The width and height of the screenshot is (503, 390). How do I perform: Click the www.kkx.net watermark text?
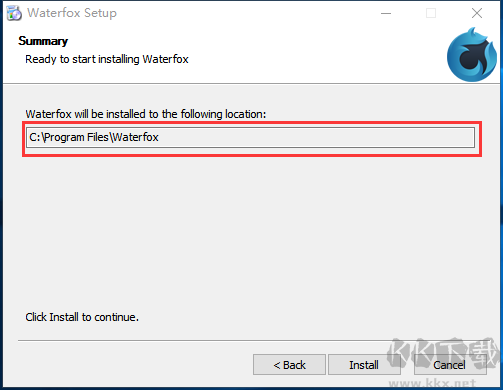[x=432, y=383]
